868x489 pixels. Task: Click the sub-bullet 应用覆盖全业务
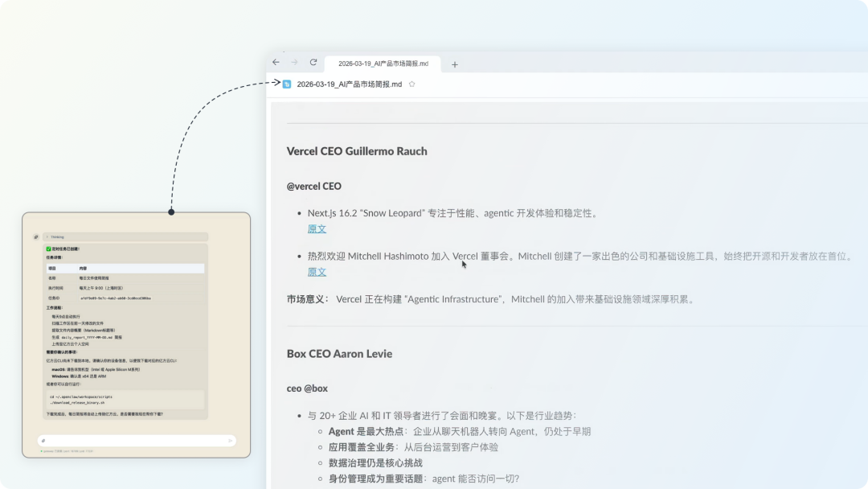pyautogui.click(x=413, y=447)
